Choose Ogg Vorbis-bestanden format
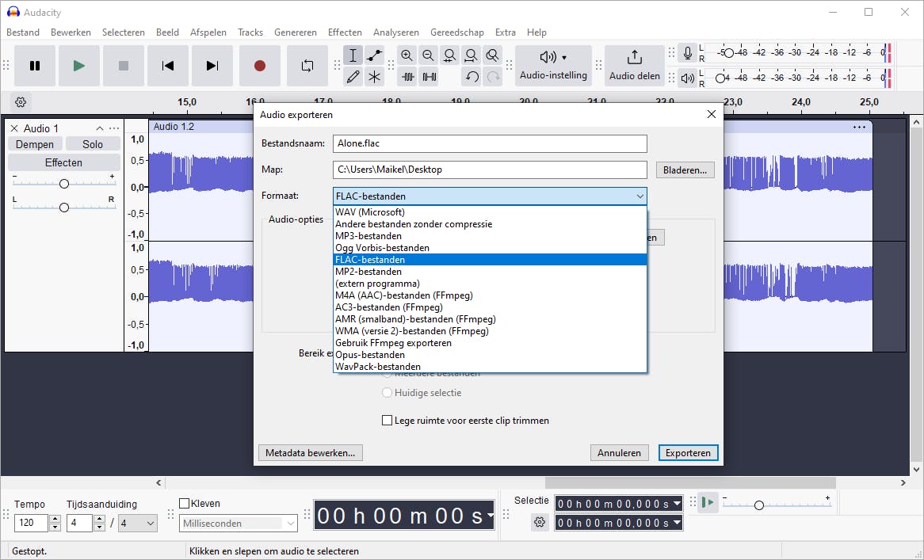The image size is (924, 560). pos(491,248)
